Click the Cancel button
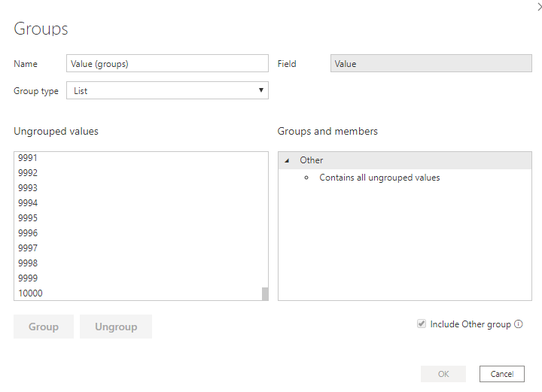This screenshot has width=542, height=392. click(x=502, y=374)
